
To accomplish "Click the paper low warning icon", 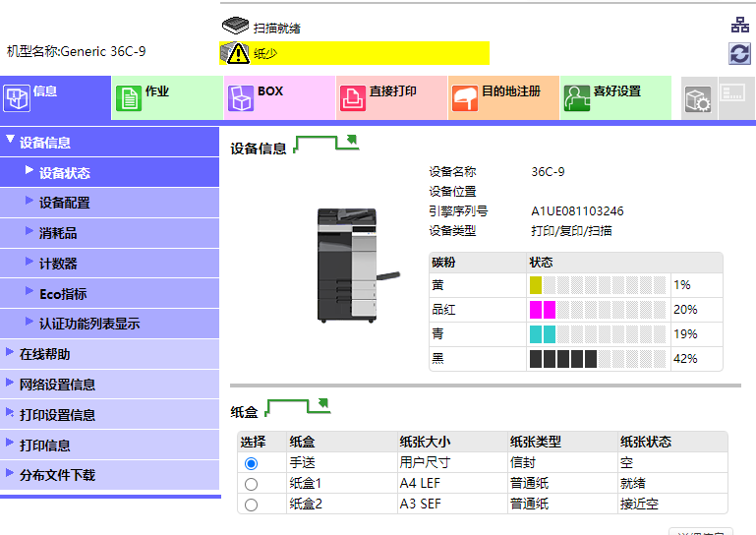I will pos(236,53).
